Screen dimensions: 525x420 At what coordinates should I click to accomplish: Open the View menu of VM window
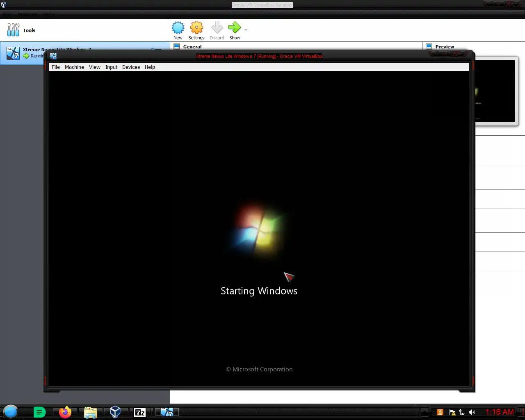[95, 67]
